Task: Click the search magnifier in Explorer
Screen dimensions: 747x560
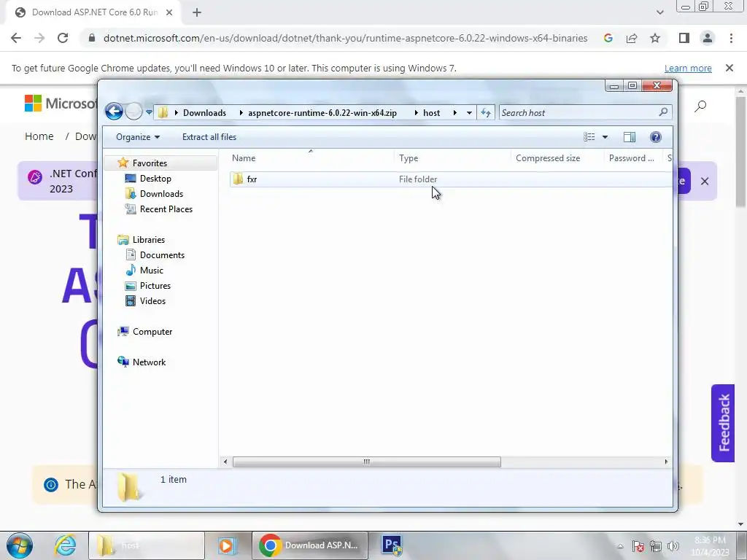Action: (x=663, y=112)
